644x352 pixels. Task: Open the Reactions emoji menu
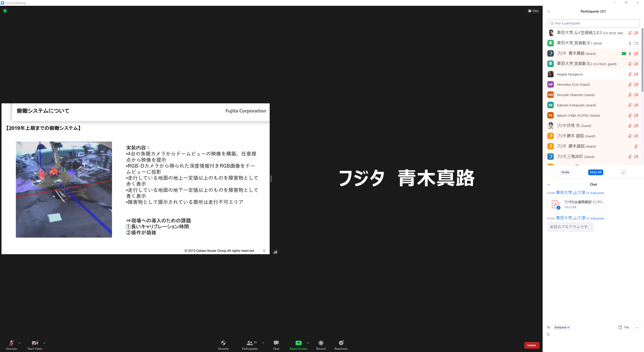[x=341, y=345]
